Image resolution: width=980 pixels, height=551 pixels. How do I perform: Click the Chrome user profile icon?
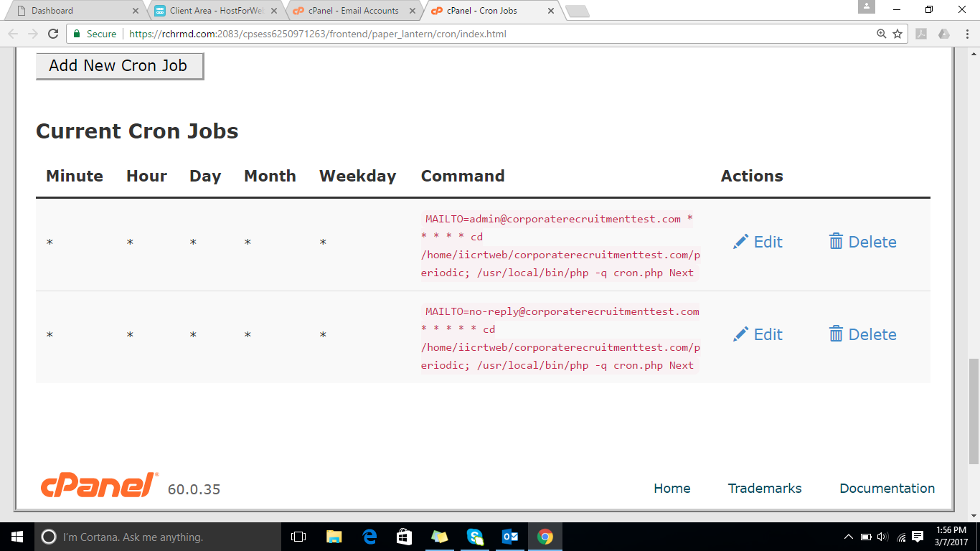point(867,7)
